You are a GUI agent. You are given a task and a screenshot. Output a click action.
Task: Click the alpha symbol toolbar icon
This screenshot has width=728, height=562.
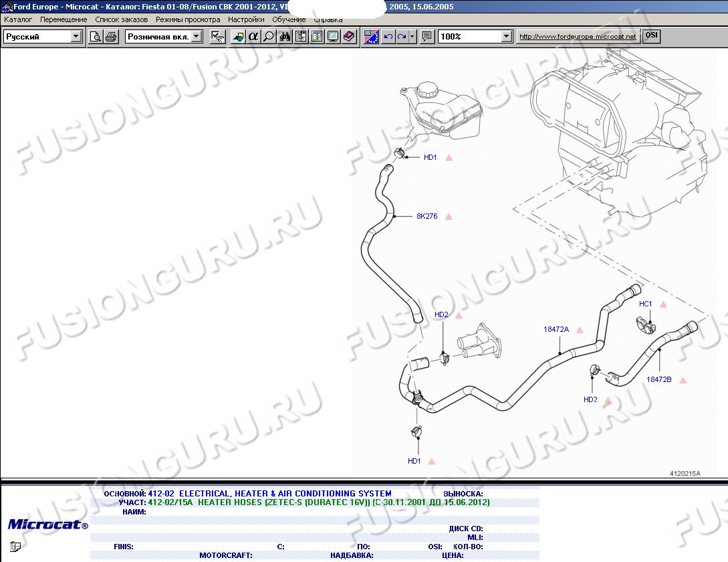pyautogui.click(x=253, y=36)
